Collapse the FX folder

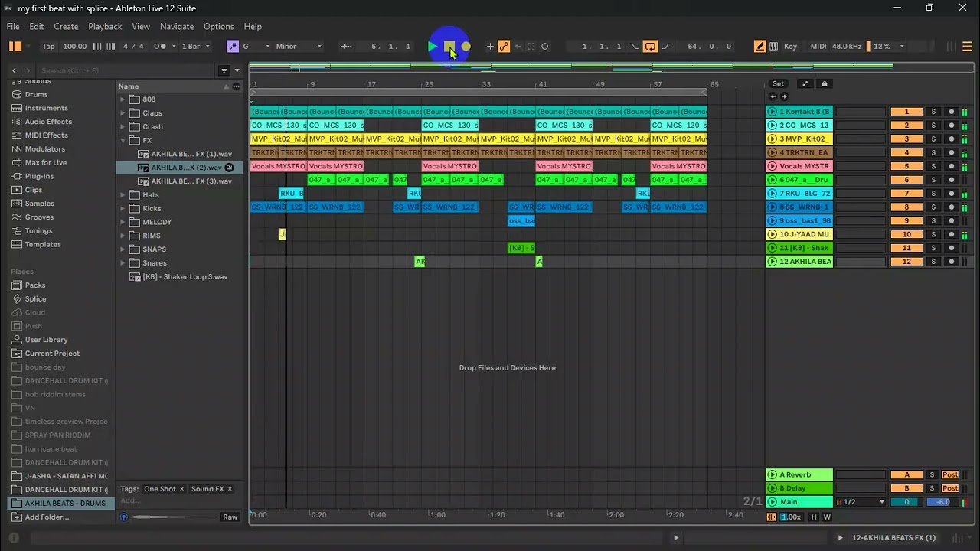(x=122, y=141)
